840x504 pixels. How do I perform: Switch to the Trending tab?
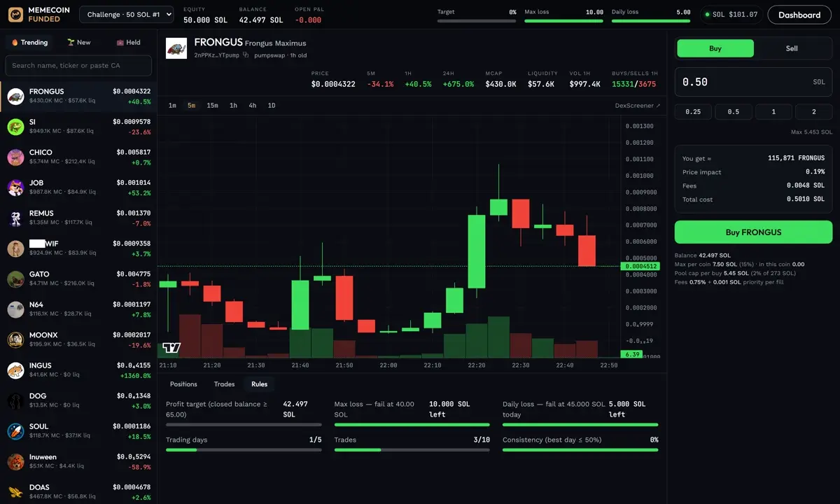click(29, 43)
